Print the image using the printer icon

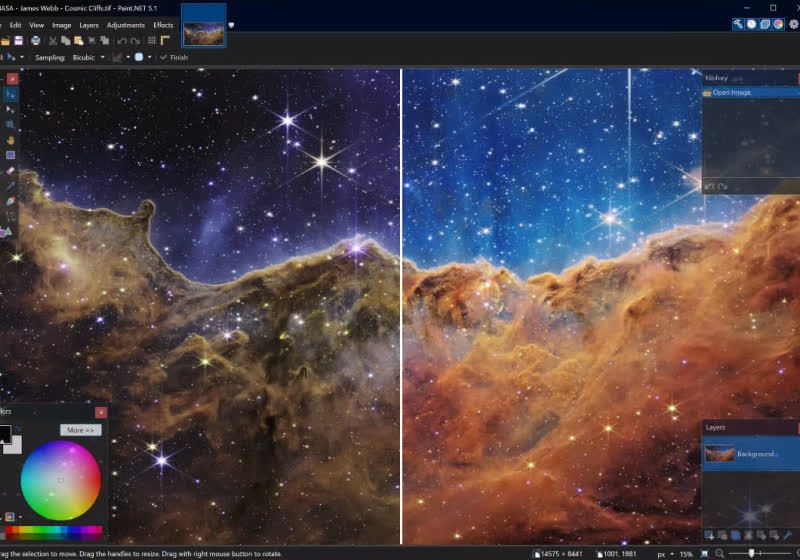[35, 41]
